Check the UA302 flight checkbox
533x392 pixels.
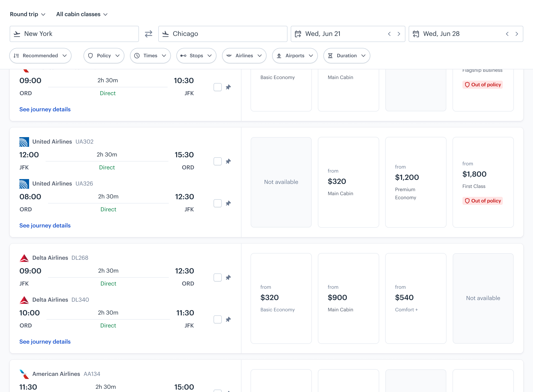tap(218, 161)
